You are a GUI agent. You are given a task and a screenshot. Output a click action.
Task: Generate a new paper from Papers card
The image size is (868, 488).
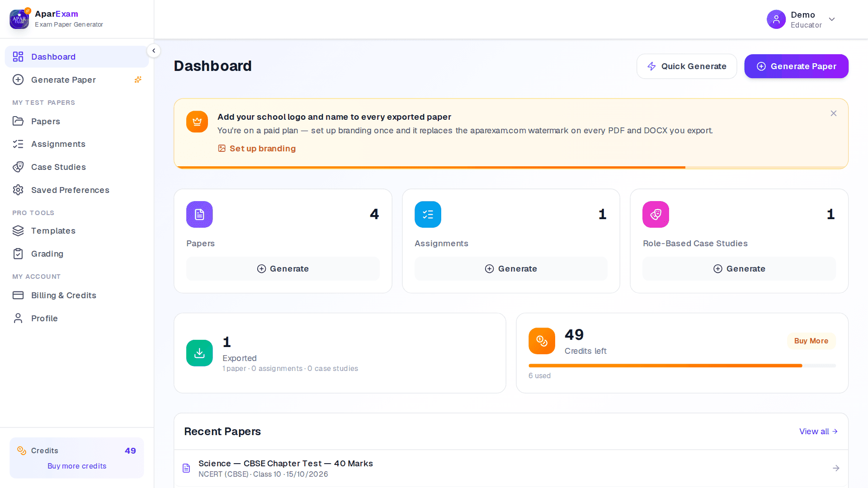pos(283,268)
